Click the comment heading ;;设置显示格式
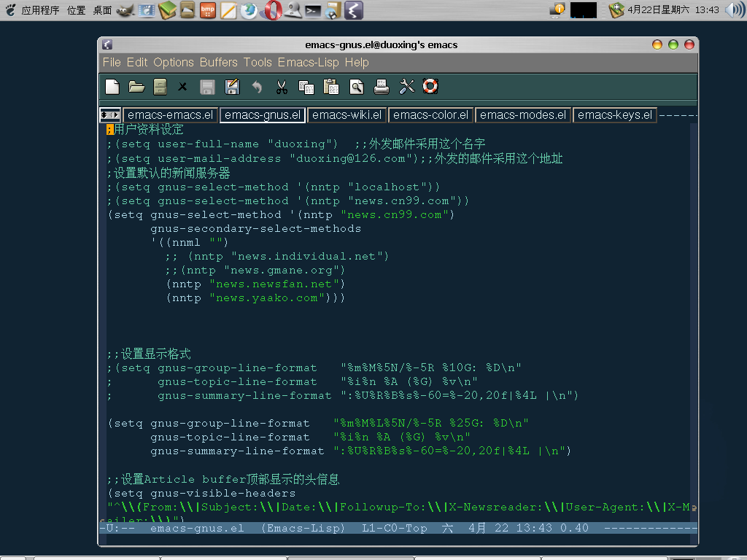The image size is (747, 560). click(149, 354)
